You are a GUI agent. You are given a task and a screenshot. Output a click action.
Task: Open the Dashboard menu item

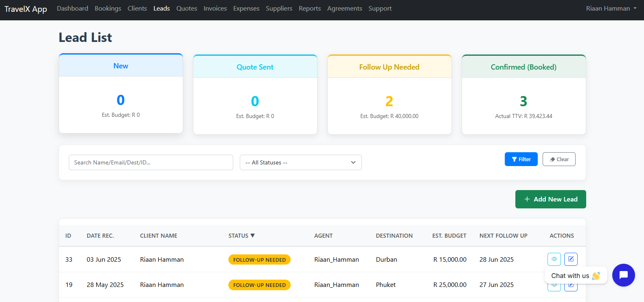pos(72,9)
